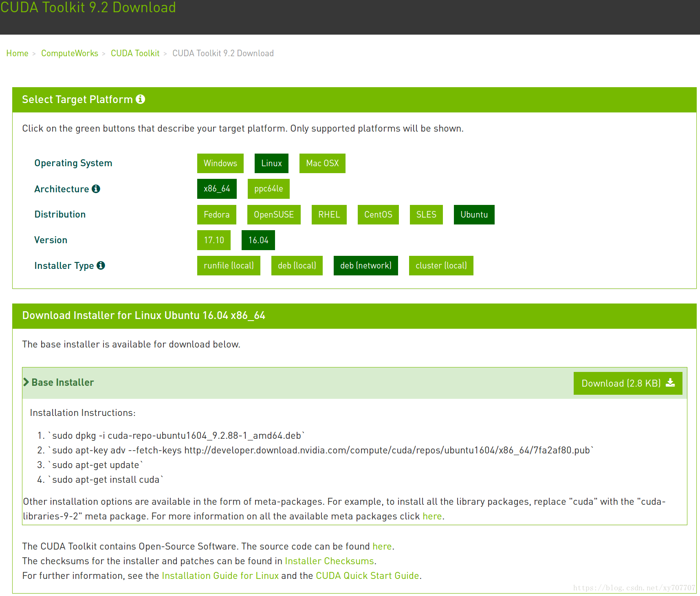Choose the runfile (local) installer type
This screenshot has height=596, width=700.
point(229,266)
